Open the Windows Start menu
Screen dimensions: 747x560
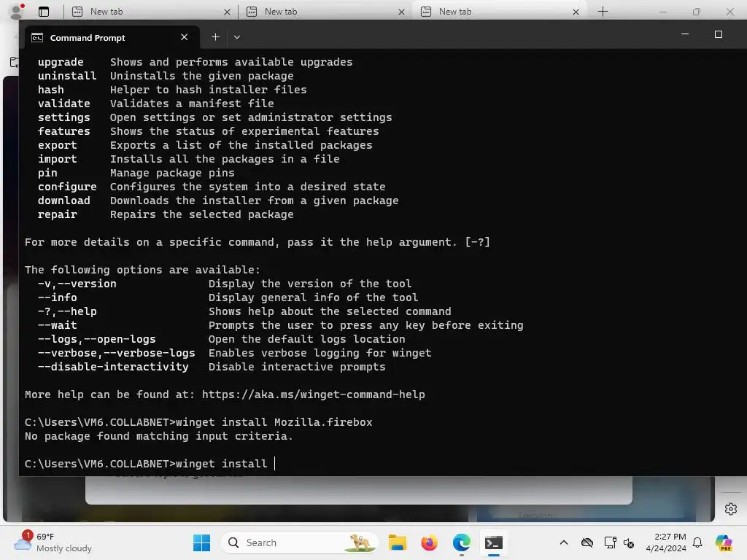[201, 542]
